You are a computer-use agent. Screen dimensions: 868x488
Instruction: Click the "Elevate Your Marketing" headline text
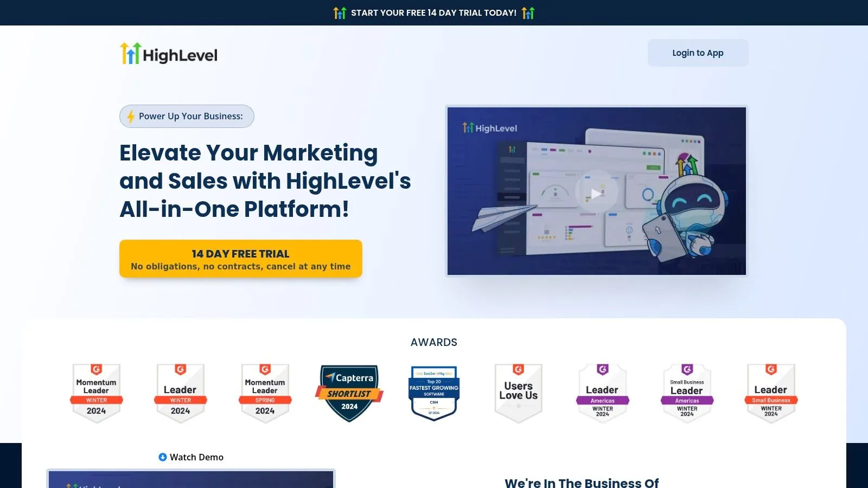tap(248, 153)
